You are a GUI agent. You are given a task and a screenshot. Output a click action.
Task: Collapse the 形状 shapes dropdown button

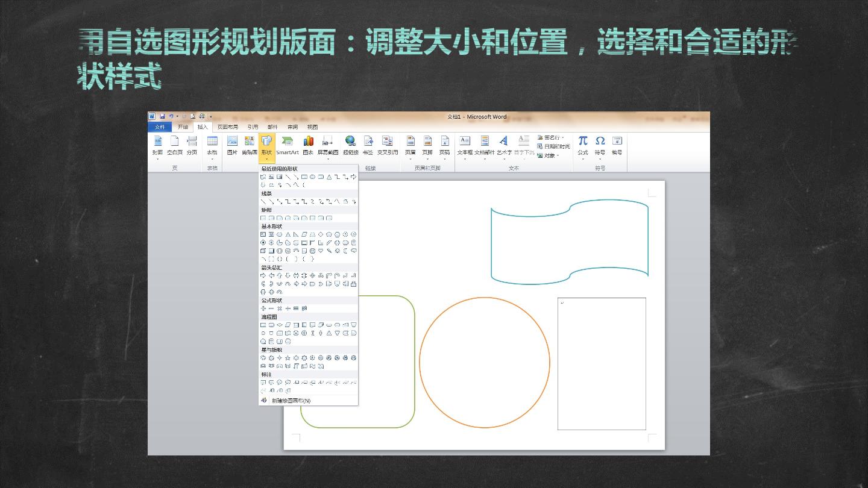266,148
